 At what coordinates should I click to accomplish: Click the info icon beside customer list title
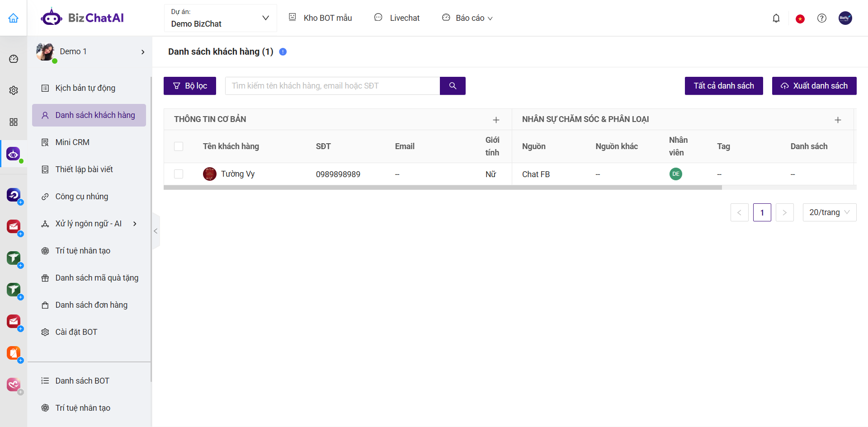283,52
